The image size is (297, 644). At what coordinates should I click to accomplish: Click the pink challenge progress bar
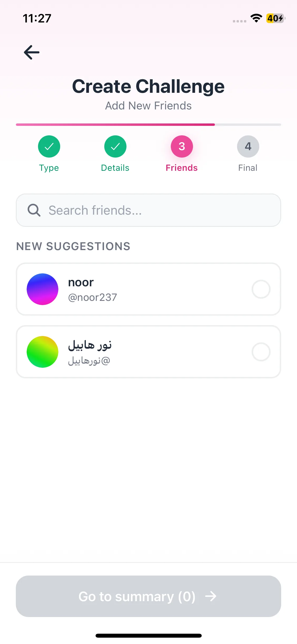(115, 125)
